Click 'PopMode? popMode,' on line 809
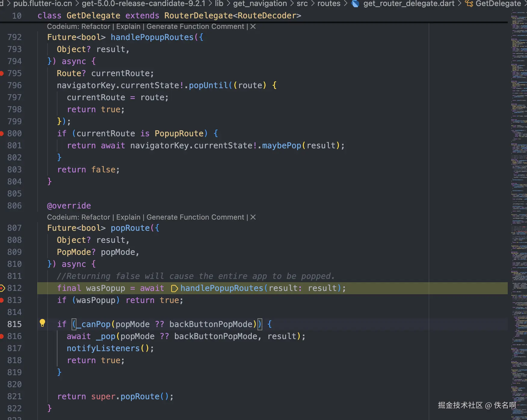This screenshot has height=420, width=527. 98,252
